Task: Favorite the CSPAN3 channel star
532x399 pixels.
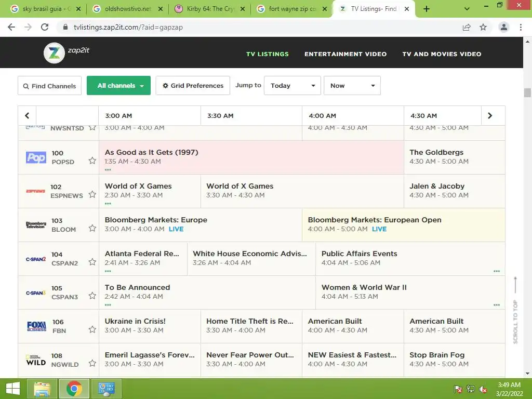Action: pyautogui.click(x=92, y=296)
